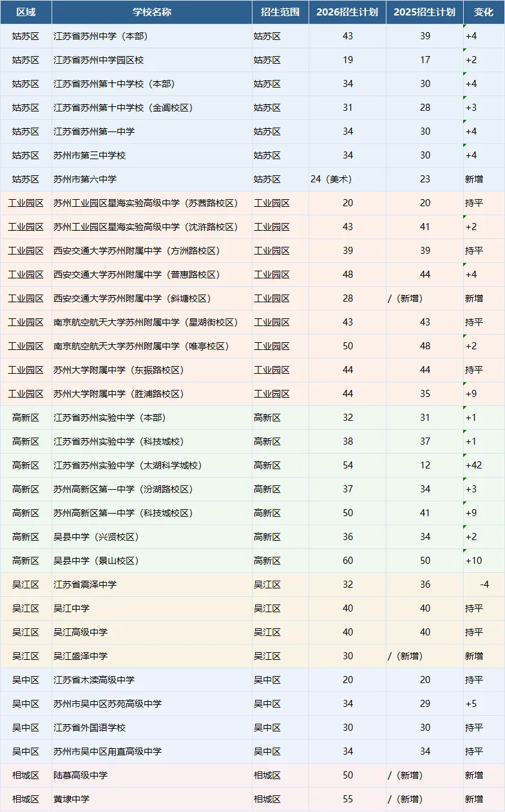
Task: Select 2025 plan value 17
Action: (425, 60)
